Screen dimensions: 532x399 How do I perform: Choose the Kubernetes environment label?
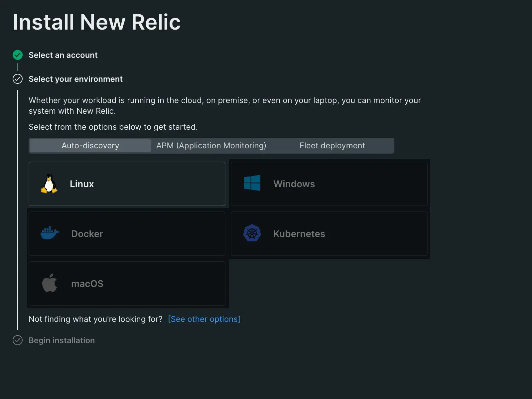[299, 234]
